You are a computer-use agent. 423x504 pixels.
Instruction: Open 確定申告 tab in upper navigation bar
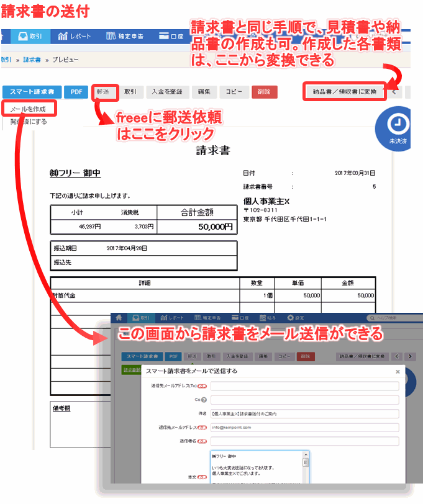click(125, 37)
